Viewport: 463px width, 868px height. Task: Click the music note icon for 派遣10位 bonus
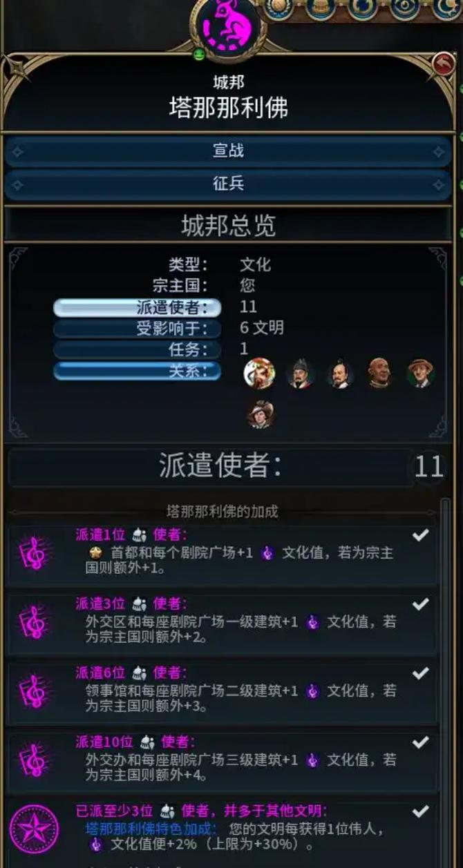[x=32, y=760]
